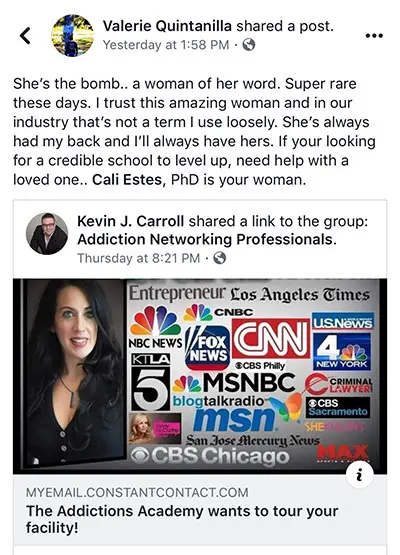Open the tagged Cali Estes profile link

[x=127, y=180]
